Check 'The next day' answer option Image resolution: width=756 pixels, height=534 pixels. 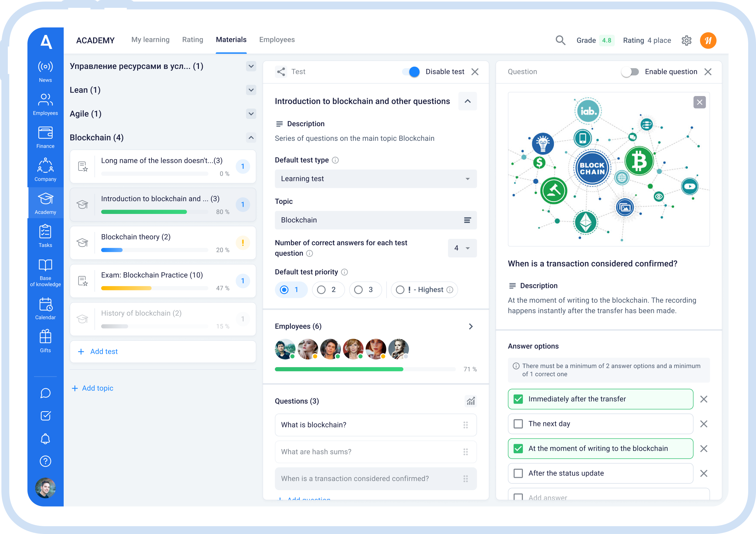(518, 424)
